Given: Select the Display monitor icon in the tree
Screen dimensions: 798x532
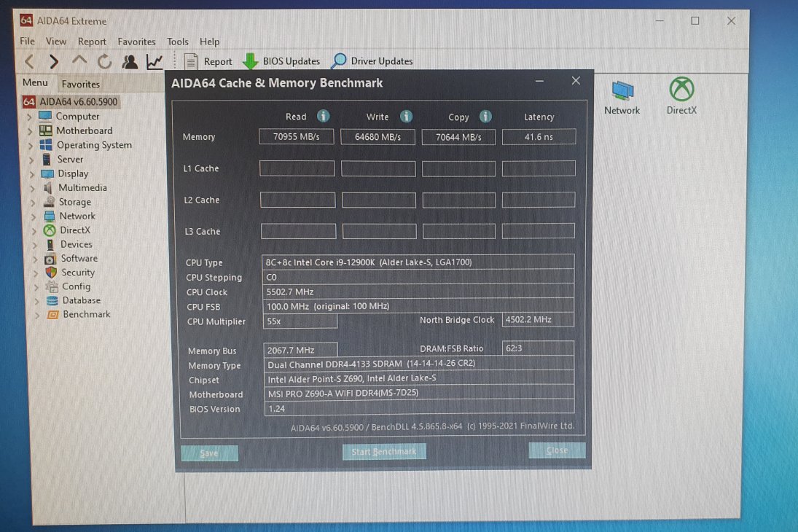Looking at the screenshot, I should [x=47, y=174].
